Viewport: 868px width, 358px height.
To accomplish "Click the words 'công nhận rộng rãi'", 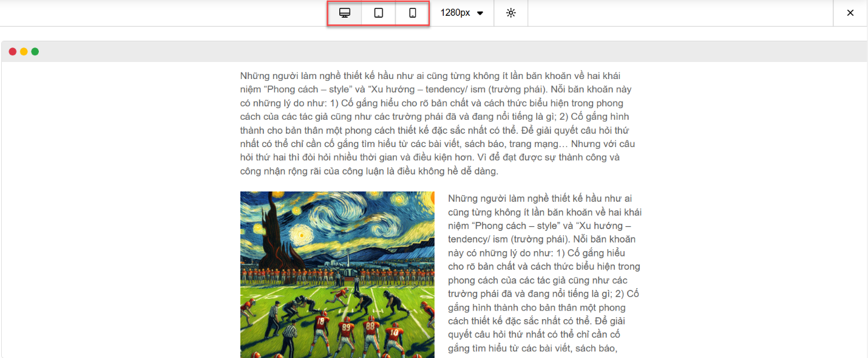I will (x=279, y=171).
